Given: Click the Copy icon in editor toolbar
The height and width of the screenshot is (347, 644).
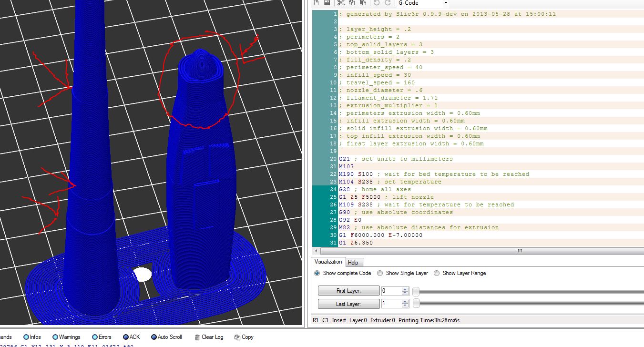Looking at the screenshot, I should pyautogui.click(x=352, y=3).
